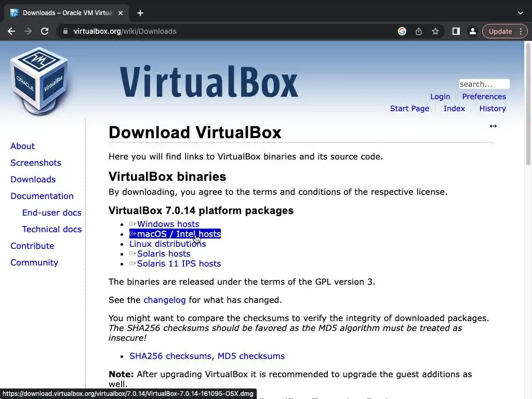This screenshot has height=399, width=532.
Task: Open the changelog link
Action: click(165, 300)
